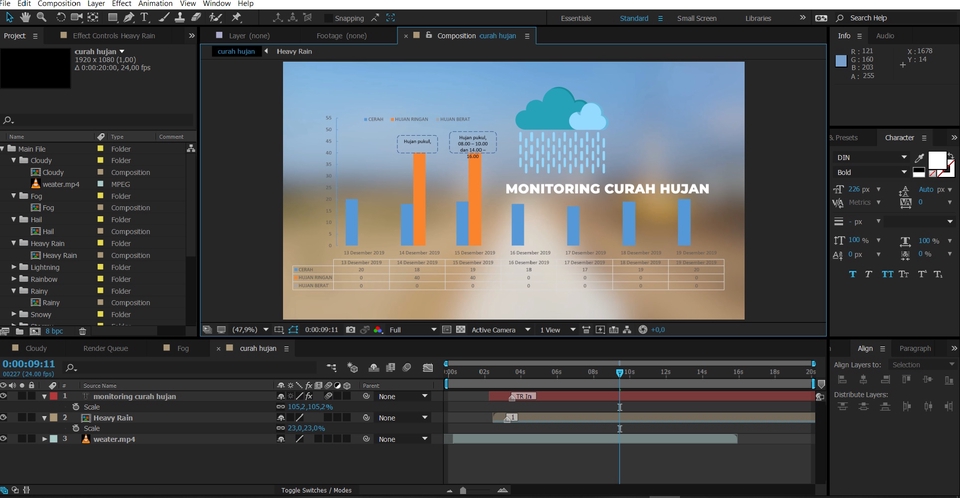Select the Hand tool
Screen dimensions: 960x498
click(26, 17)
